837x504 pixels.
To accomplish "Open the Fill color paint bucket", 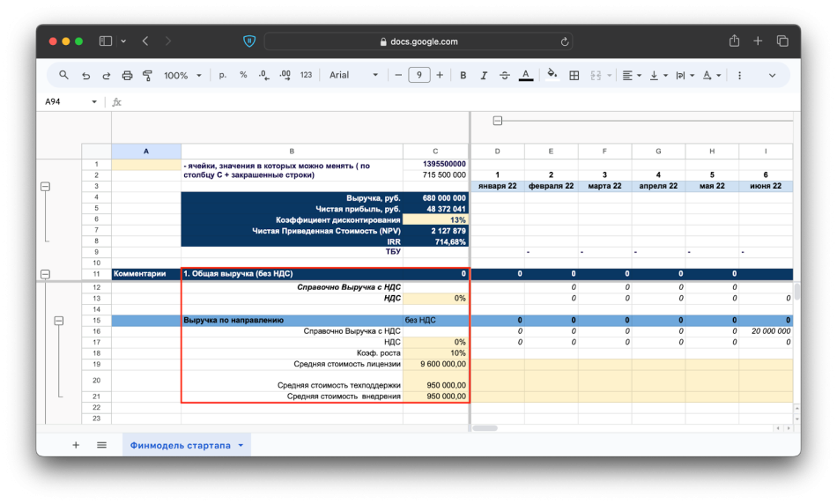I will 552,76.
